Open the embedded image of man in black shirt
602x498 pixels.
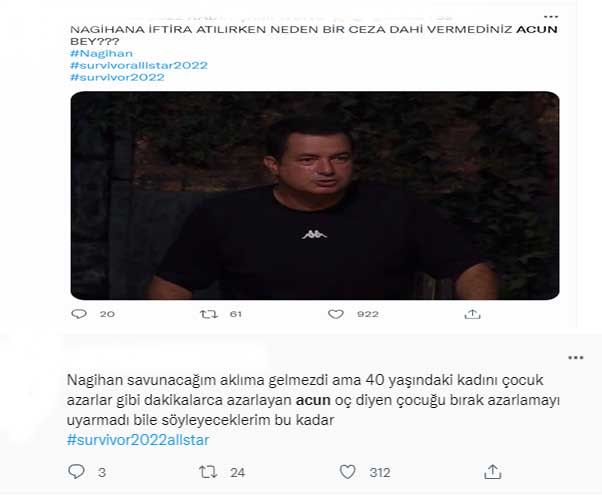coord(315,195)
